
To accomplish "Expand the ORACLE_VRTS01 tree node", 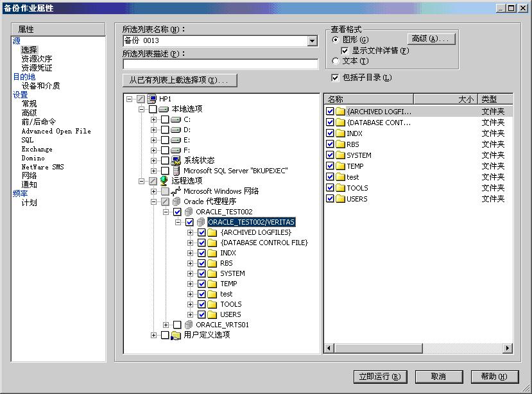I will [166, 325].
